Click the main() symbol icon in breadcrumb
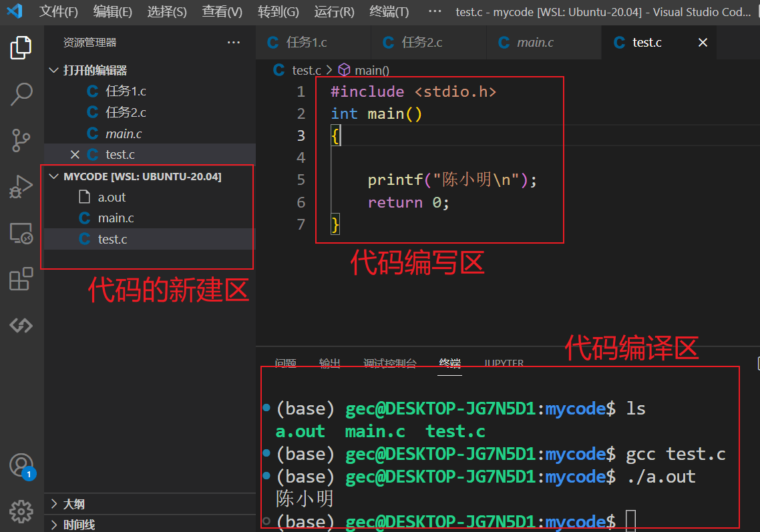This screenshot has width=760, height=532. 344,70
